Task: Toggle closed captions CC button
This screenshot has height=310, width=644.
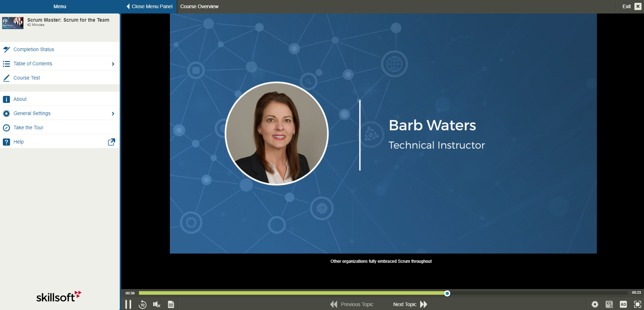Action: point(609,304)
